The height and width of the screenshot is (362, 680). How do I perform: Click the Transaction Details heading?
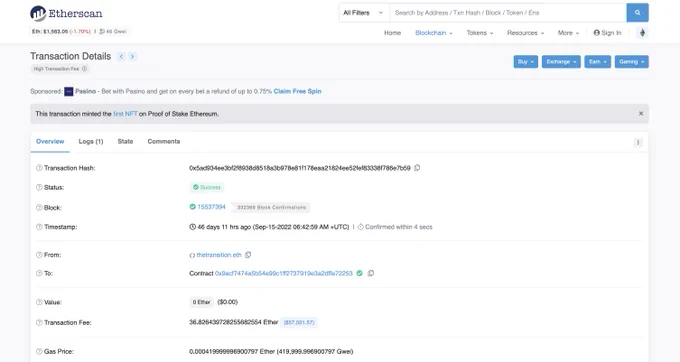click(70, 56)
